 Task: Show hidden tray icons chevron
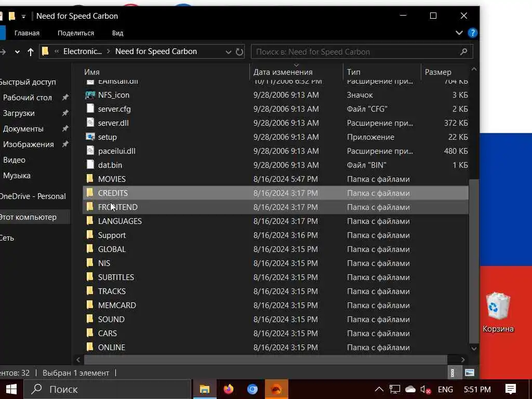[379, 389]
